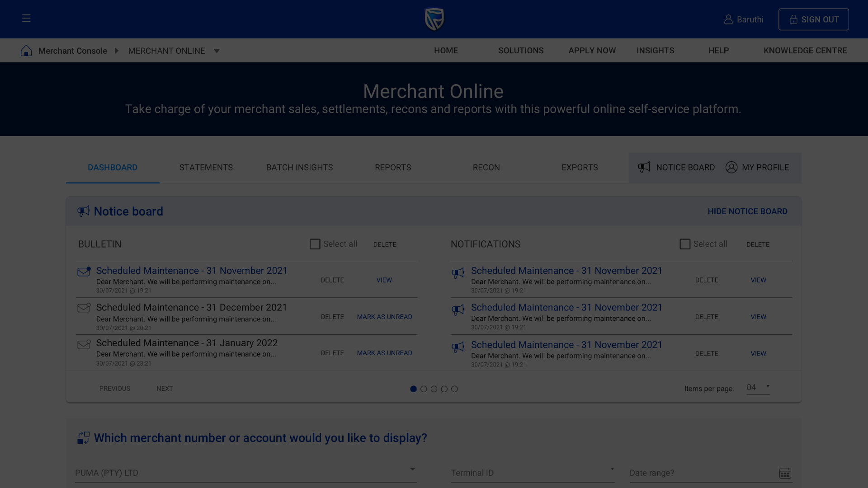
Task: Open the hamburger menu icon
Action: (x=26, y=18)
